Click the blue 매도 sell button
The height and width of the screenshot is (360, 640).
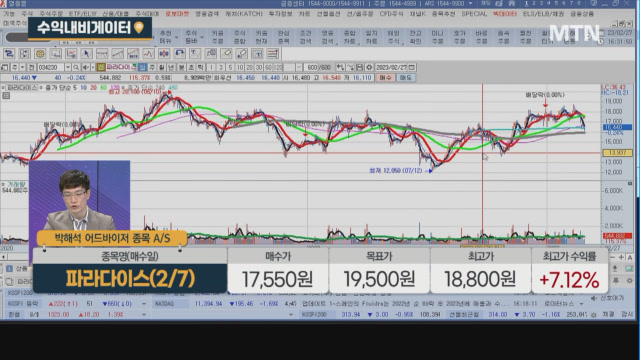click(x=406, y=78)
